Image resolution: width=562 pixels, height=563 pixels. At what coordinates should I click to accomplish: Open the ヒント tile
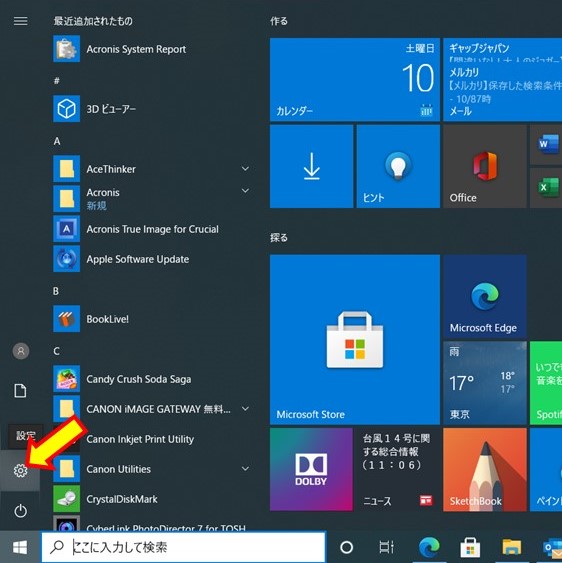(x=398, y=166)
